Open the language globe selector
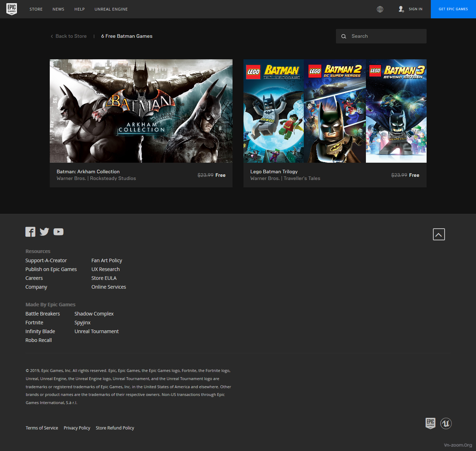Screen dimensions: 476x451 380,9
